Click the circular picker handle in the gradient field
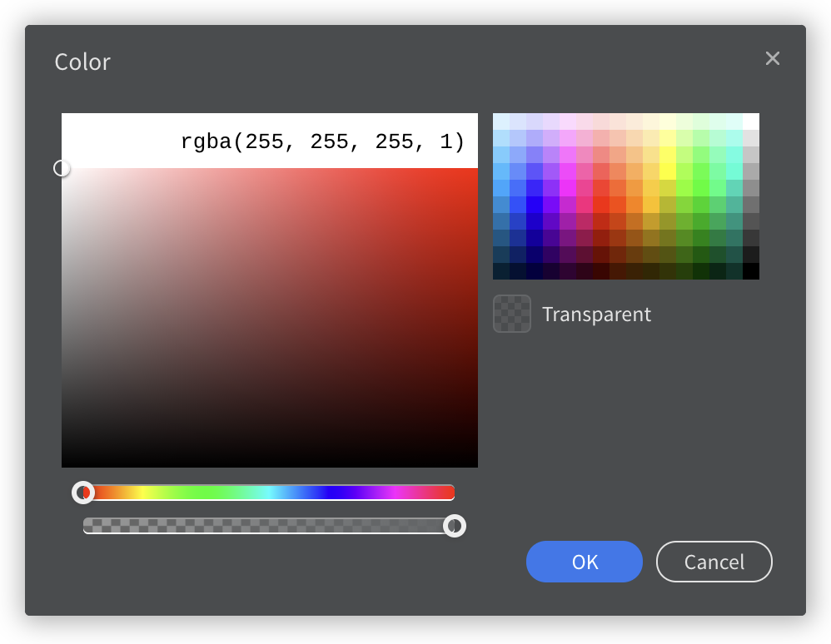This screenshot has height=644, width=831. pyautogui.click(x=62, y=168)
